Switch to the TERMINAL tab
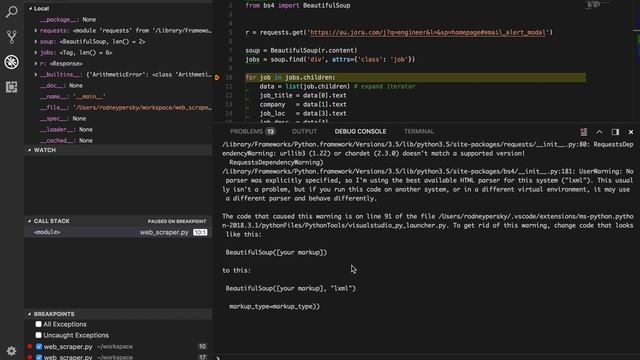Image resolution: width=640 pixels, height=360 pixels. click(x=419, y=131)
